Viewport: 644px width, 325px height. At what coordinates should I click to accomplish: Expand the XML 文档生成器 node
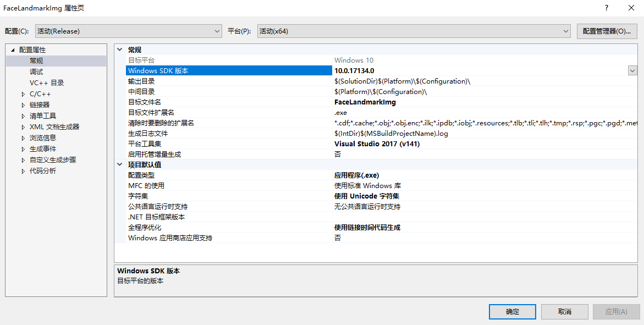tap(23, 127)
